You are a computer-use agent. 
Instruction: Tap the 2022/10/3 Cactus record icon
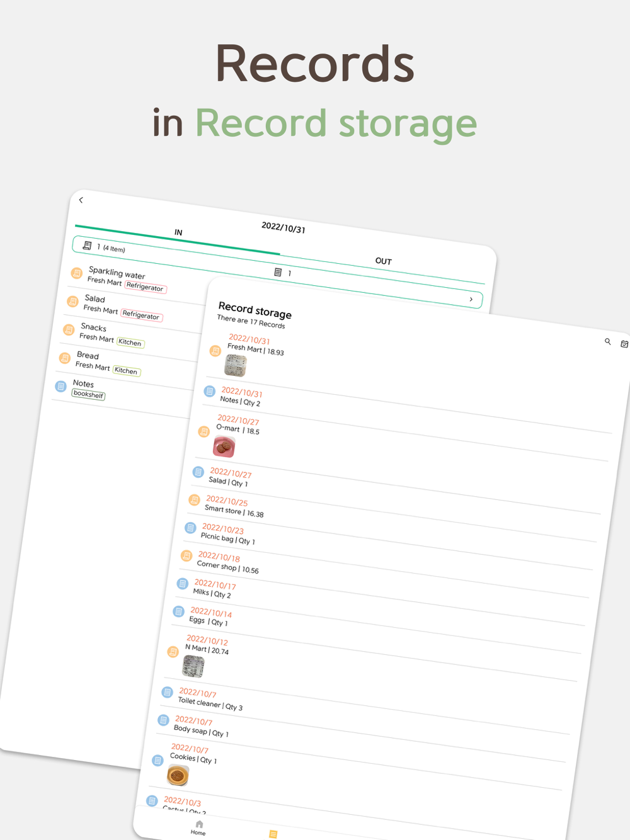(x=152, y=801)
